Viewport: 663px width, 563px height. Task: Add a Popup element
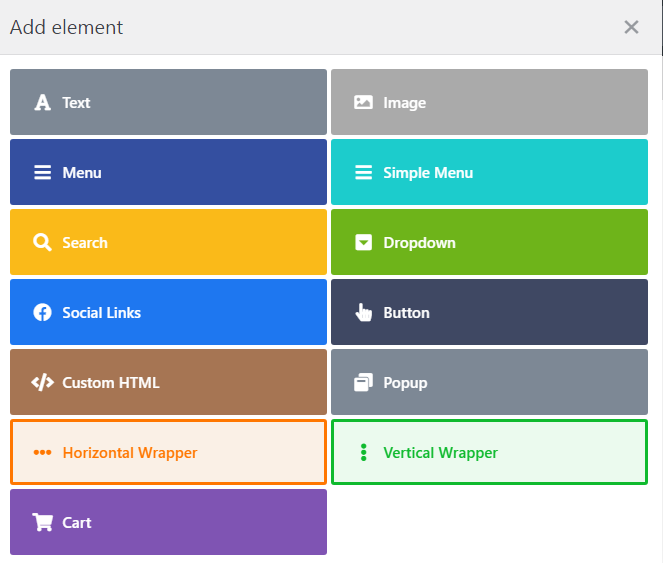point(489,382)
